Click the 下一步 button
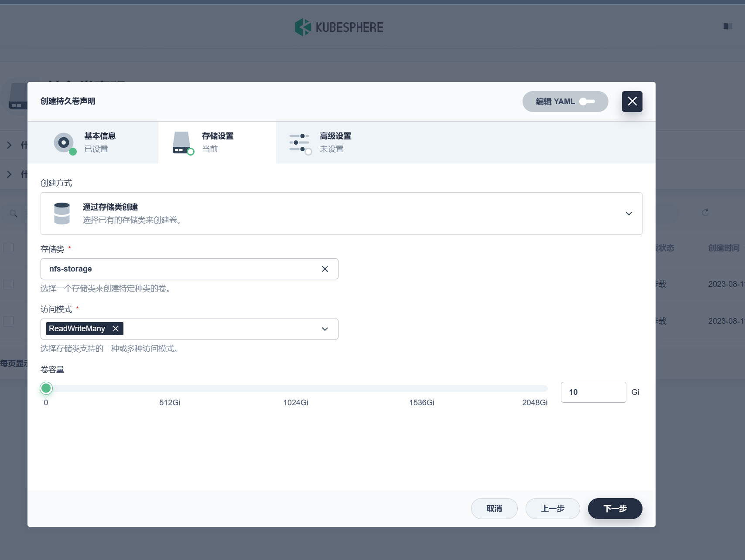Image resolution: width=745 pixels, height=560 pixels. click(615, 509)
